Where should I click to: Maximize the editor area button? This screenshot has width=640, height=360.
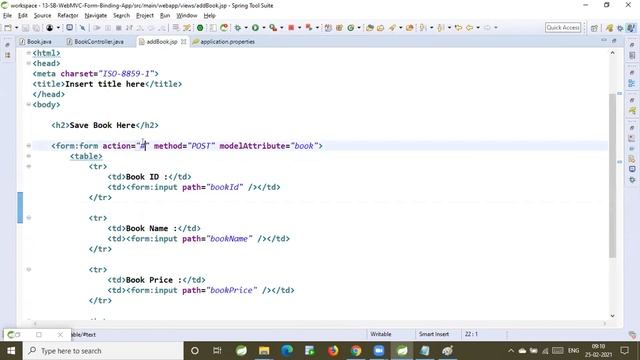(x=614, y=40)
